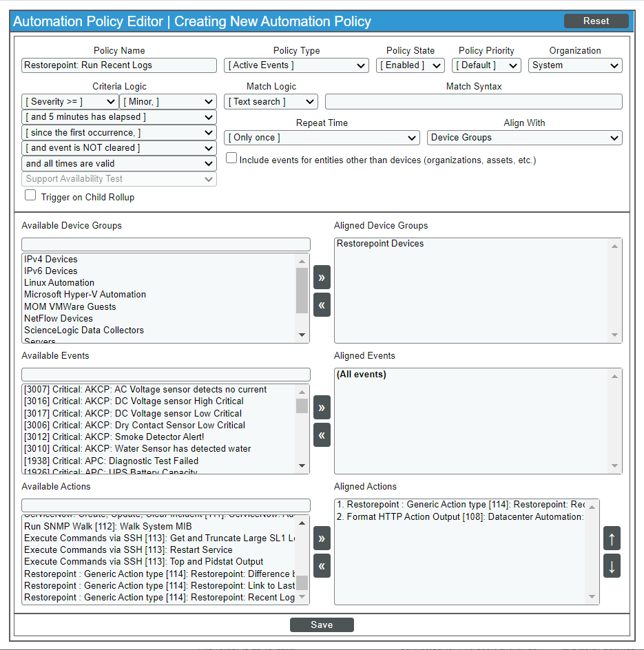Click the add arrow for Device Groups

pos(322,277)
